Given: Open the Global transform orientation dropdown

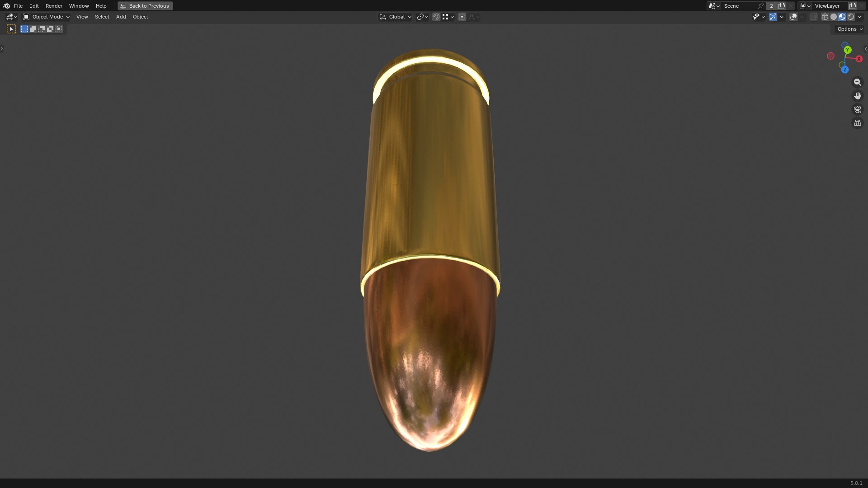Looking at the screenshot, I should pyautogui.click(x=396, y=17).
